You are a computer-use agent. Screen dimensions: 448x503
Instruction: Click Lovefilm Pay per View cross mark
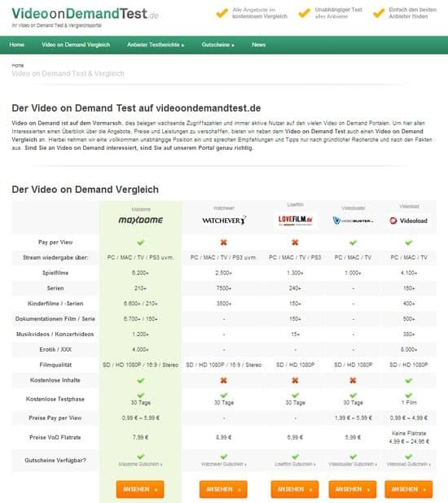coord(295,243)
